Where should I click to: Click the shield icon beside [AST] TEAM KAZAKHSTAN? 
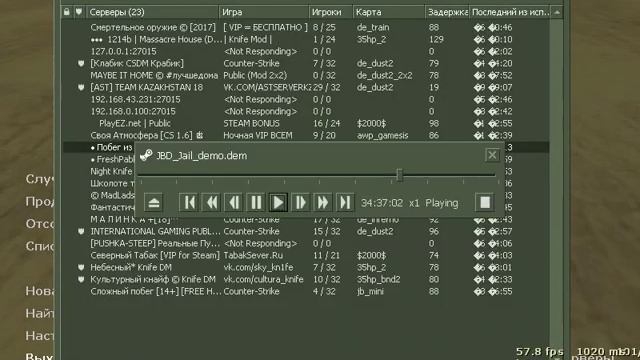click(x=81, y=87)
